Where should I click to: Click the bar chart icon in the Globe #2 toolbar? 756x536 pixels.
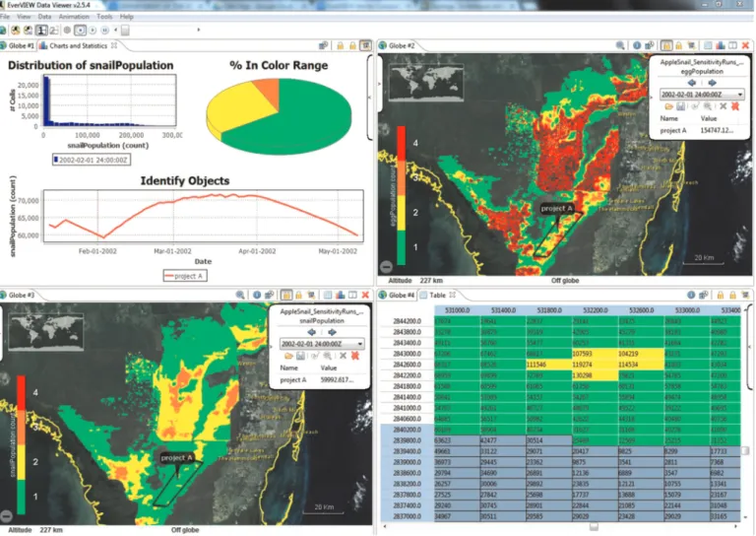721,45
